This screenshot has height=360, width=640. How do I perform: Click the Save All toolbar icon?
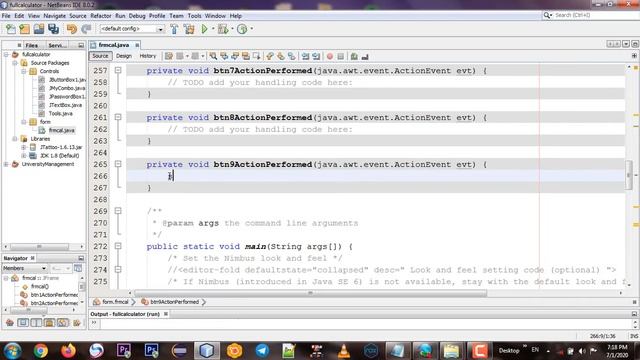(x=53, y=29)
